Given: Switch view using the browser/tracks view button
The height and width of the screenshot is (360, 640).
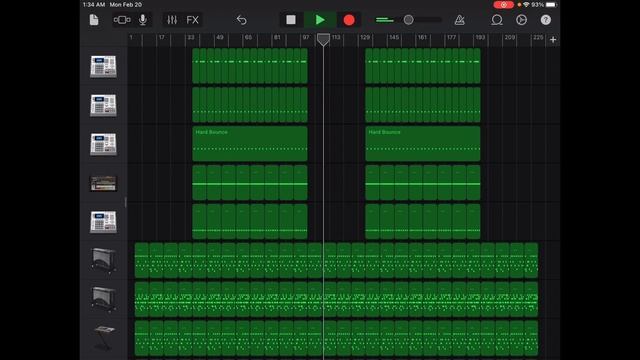Looking at the screenshot, I should click(x=122, y=20).
